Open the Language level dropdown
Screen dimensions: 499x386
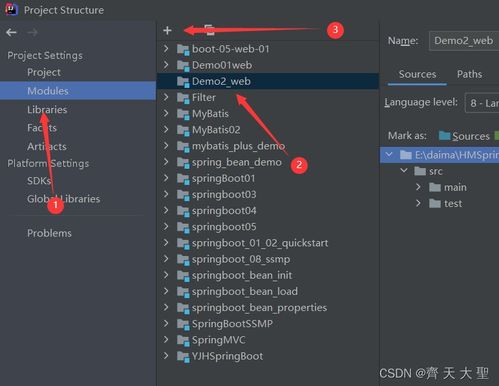point(482,103)
